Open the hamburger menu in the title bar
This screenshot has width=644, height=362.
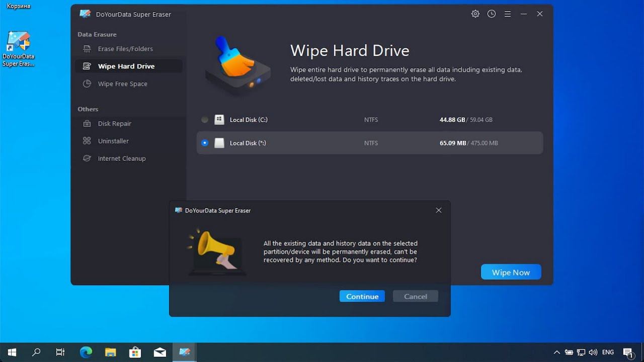pyautogui.click(x=508, y=14)
